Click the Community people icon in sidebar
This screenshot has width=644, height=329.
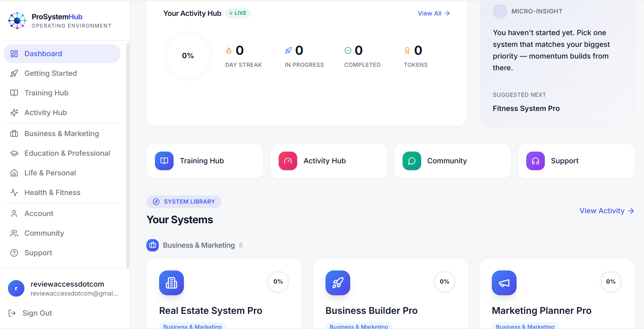click(14, 233)
